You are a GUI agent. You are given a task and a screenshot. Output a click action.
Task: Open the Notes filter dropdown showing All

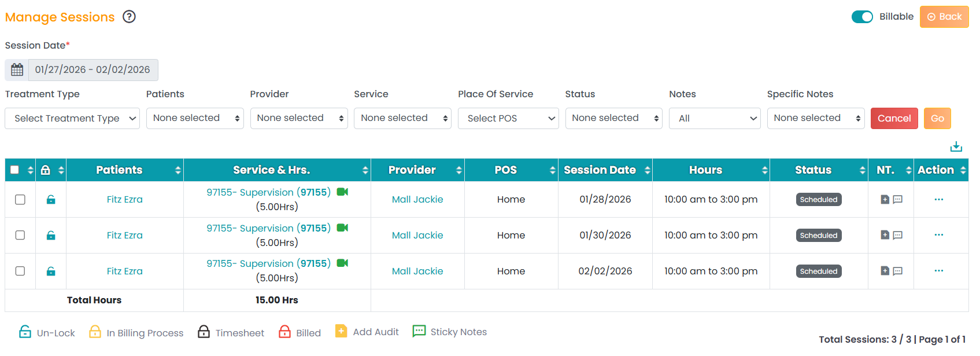[715, 119]
